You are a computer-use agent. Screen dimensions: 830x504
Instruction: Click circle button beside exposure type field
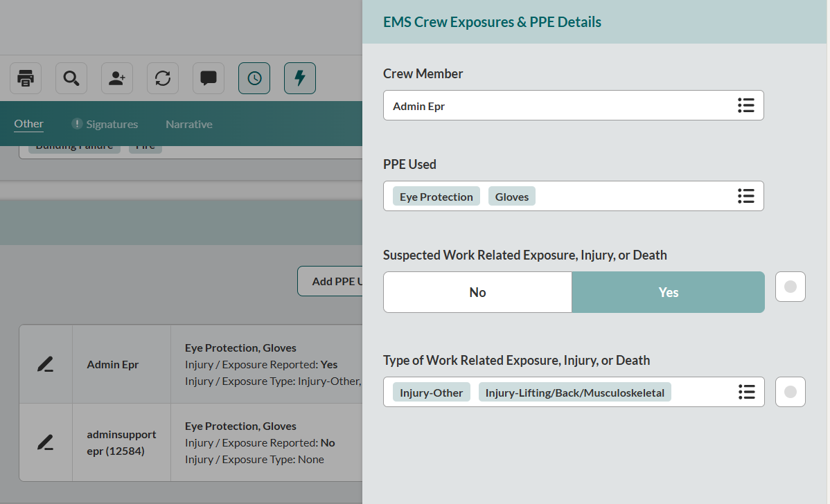click(x=791, y=392)
